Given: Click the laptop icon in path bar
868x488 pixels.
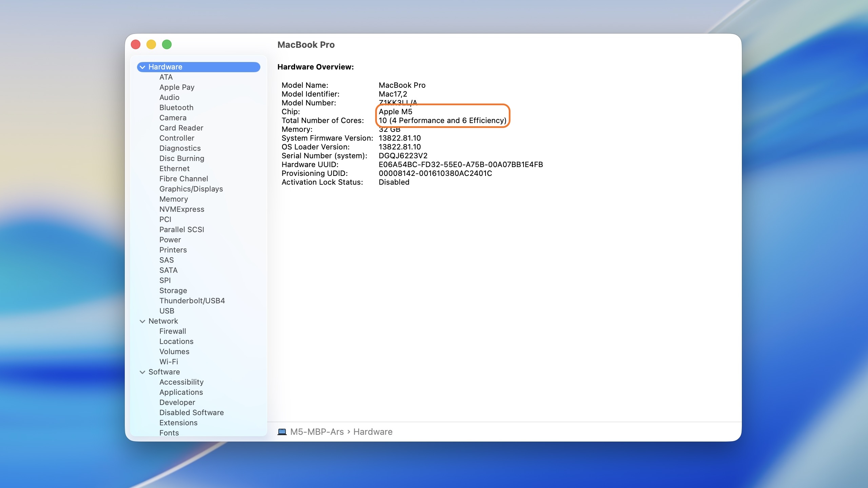Looking at the screenshot, I should click(x=282, y=432).
